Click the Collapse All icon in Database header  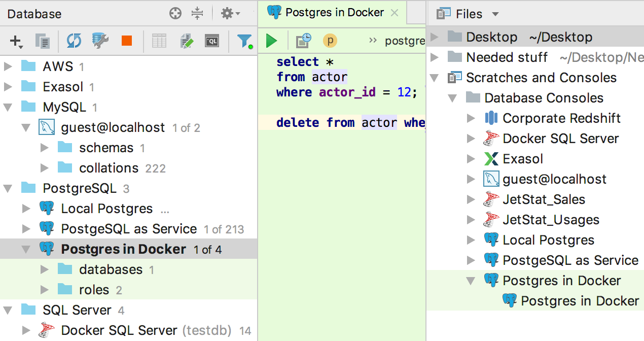(x=197, y=14)
